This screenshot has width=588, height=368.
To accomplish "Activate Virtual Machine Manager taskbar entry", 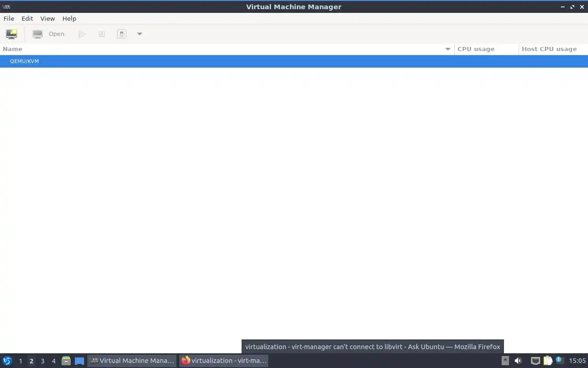I will [132, 361].
